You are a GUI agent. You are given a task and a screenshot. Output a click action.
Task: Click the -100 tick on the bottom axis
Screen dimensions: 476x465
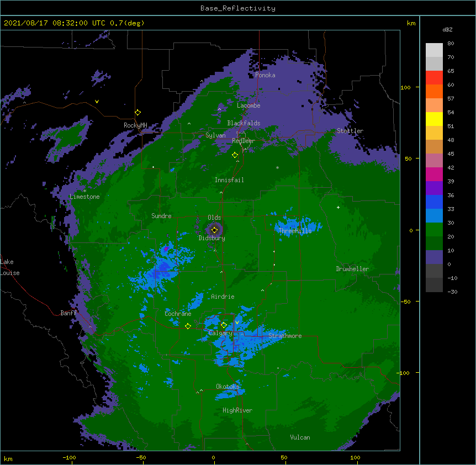(69, 457)
